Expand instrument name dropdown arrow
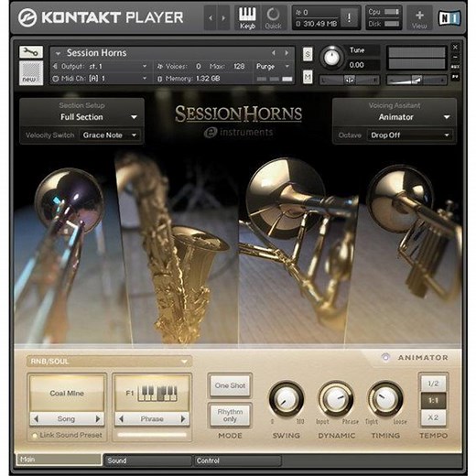Image resolution: width=476 pixels, height=476 pixels. 58,53
